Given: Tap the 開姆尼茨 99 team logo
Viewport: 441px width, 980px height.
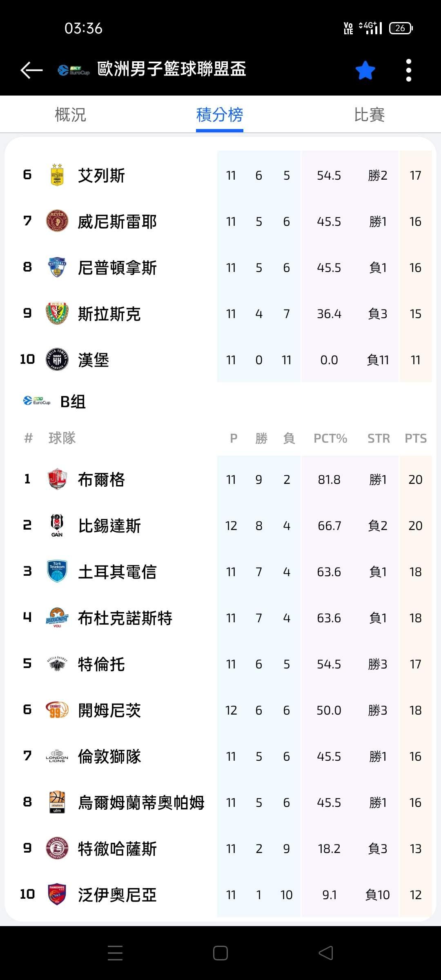Looking at the screenshot, I should tap(57, 710).
